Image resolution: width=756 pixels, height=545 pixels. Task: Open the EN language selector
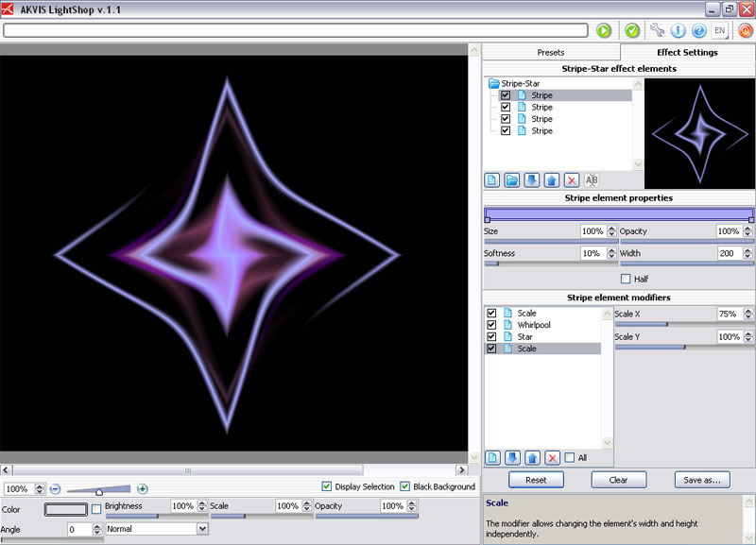(x=720, y=30)
